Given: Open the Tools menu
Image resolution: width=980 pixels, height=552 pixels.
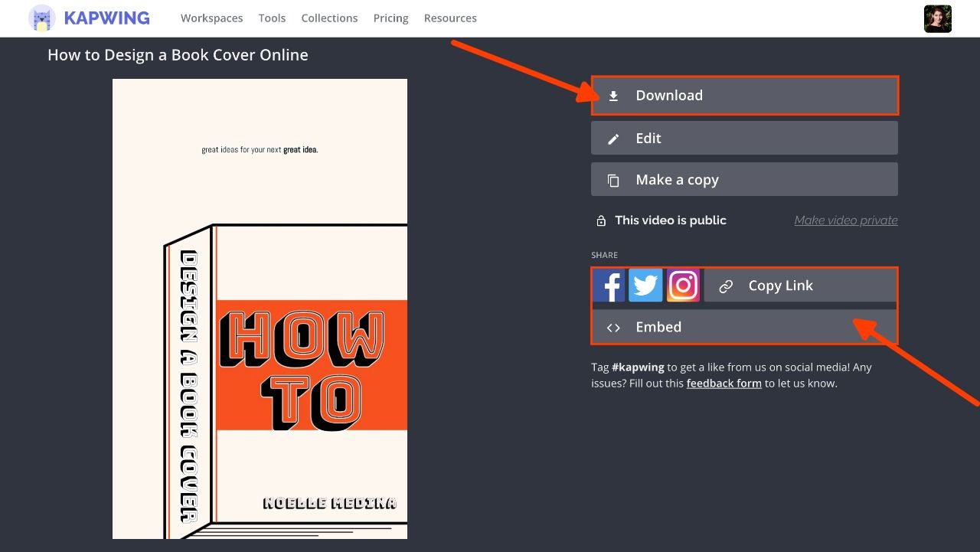Looking at the screenshot, I should pos(272,18).
